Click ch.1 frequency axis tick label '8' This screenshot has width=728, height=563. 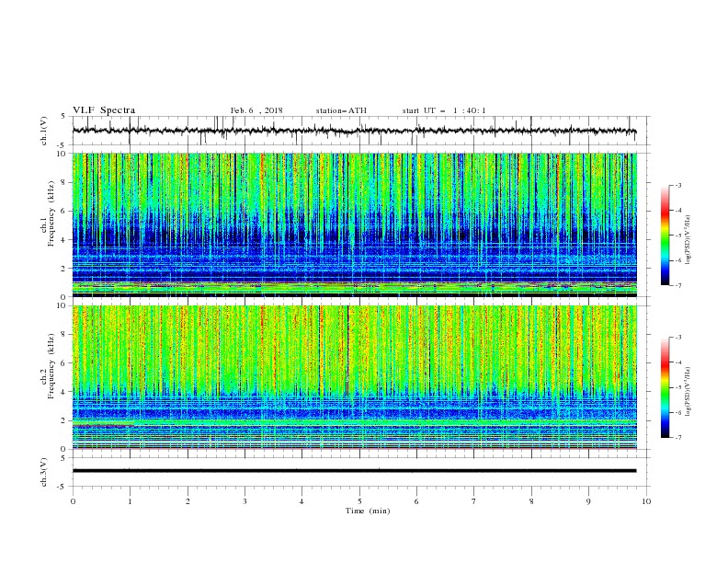pos(64,182)
